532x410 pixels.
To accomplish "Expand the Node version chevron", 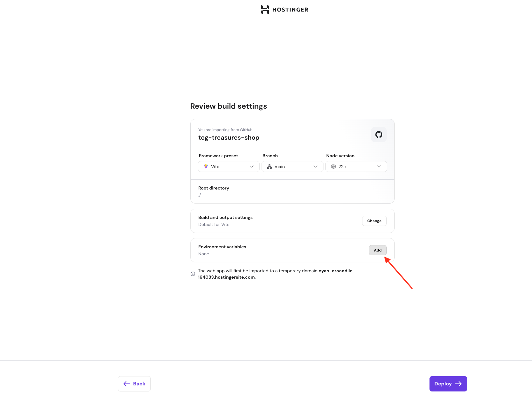I will 379,166.
